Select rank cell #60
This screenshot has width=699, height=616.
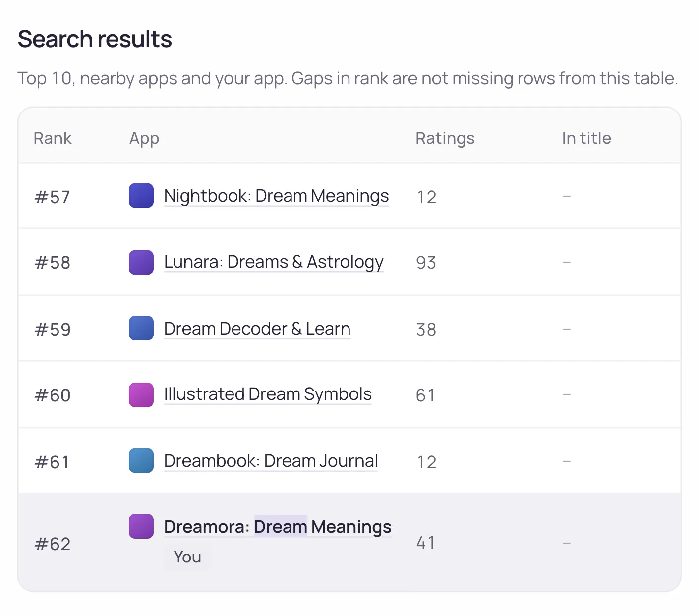53,395
